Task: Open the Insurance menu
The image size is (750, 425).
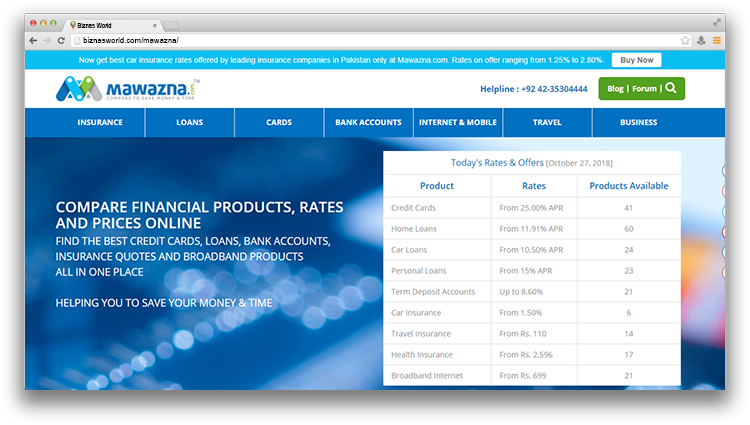Action: 100,123
